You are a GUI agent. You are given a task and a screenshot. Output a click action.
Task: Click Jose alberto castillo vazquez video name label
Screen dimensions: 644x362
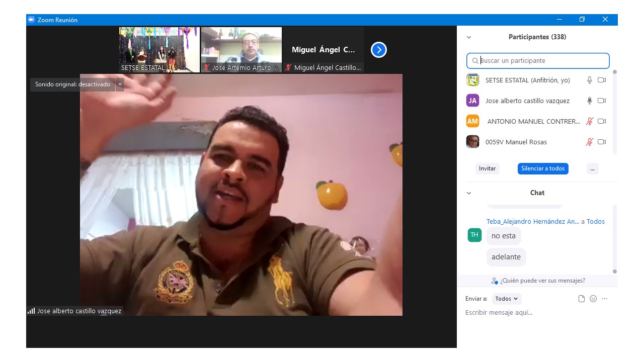pos(79,311)
